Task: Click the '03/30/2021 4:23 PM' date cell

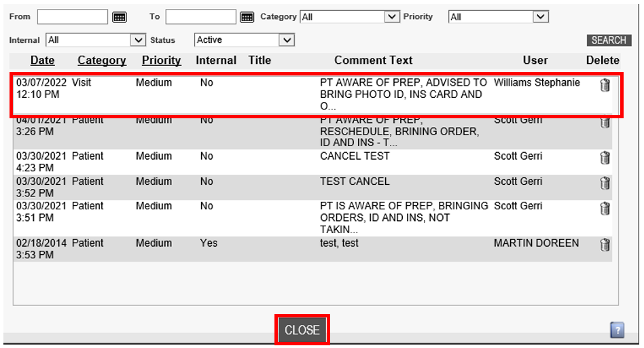Action: [x=41, y=162]
